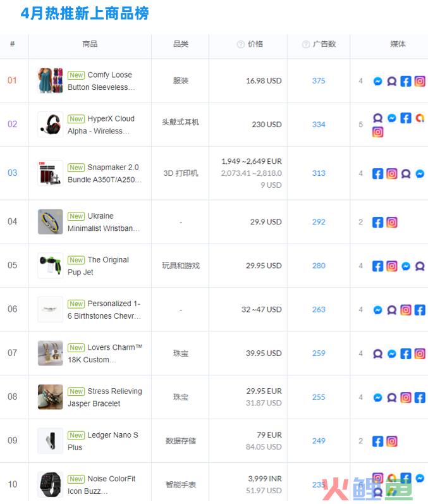The image size is (428, 504).
Task: Click the Facebook icon in HyperX Cloud row
Action: tap(406, 118)
